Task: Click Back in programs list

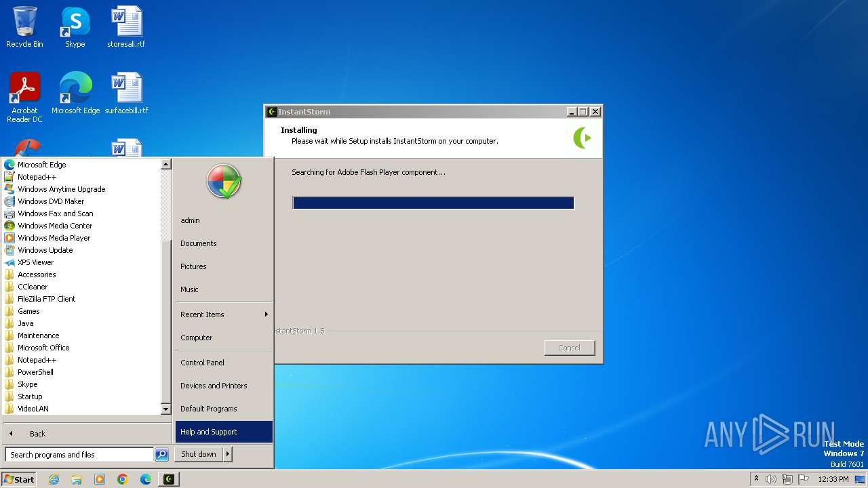Action: pyautogui.click(x=85, y=434)
